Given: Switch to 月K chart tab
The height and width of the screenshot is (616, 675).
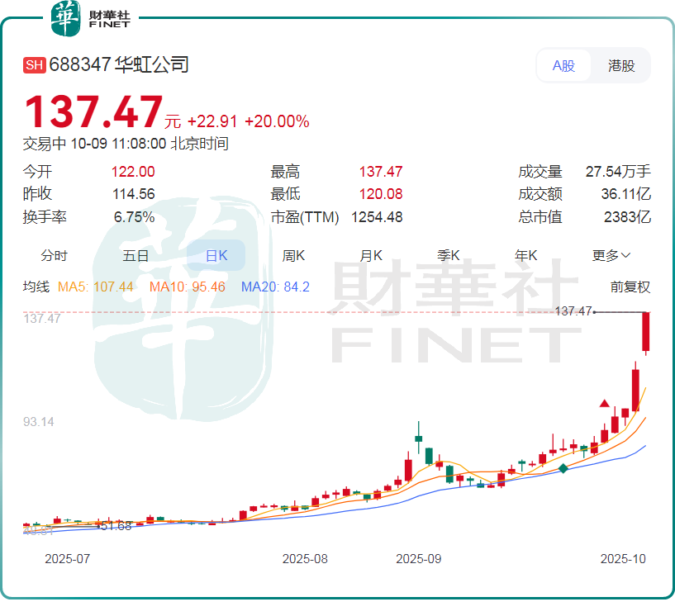Looking at the screenshot, I should coord(371,256).
